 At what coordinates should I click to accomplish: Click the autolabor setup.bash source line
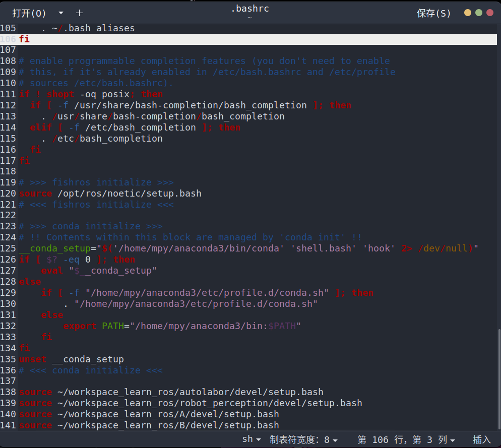click(x=171, y=392)
